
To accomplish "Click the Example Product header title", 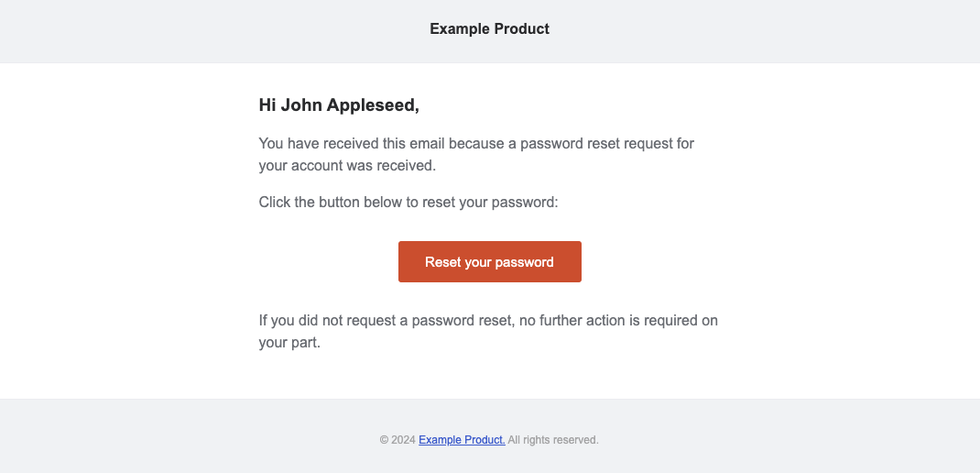I will (x=489, y=29).
